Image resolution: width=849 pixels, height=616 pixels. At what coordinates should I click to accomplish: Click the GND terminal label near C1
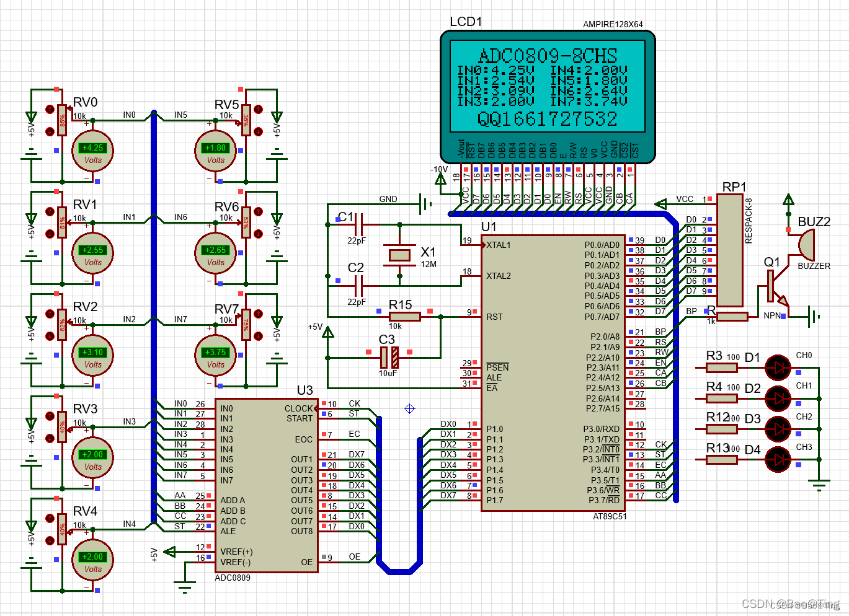point(388,199)
